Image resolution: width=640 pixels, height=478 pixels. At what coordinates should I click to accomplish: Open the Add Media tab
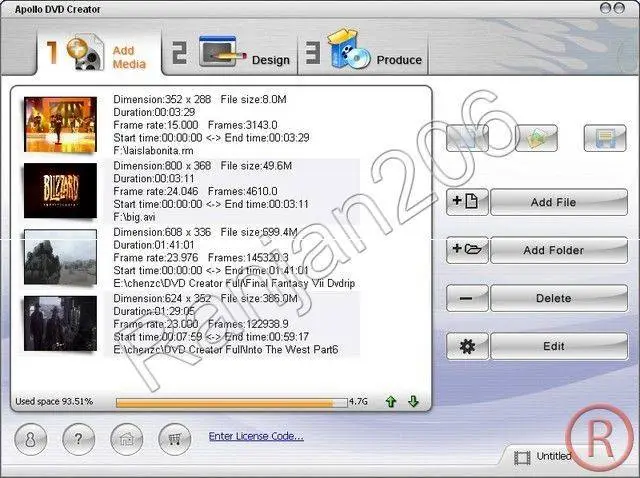coord(99,52)
